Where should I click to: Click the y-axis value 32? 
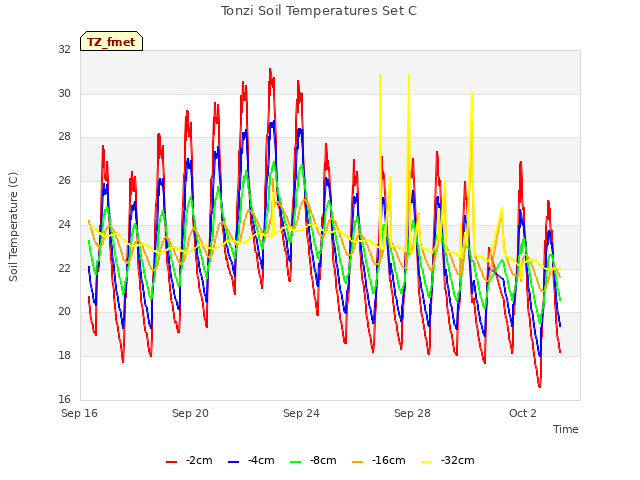64,50
